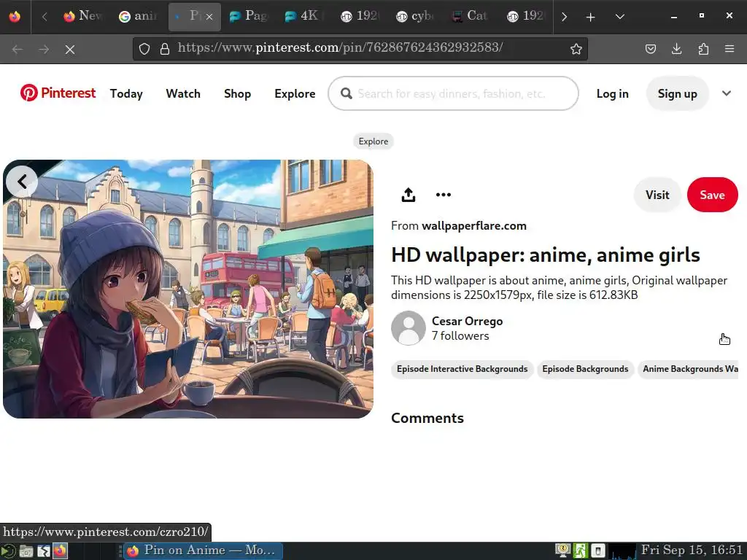Click the search magnifier icon
747x560 pixels.
coord(347,93)
